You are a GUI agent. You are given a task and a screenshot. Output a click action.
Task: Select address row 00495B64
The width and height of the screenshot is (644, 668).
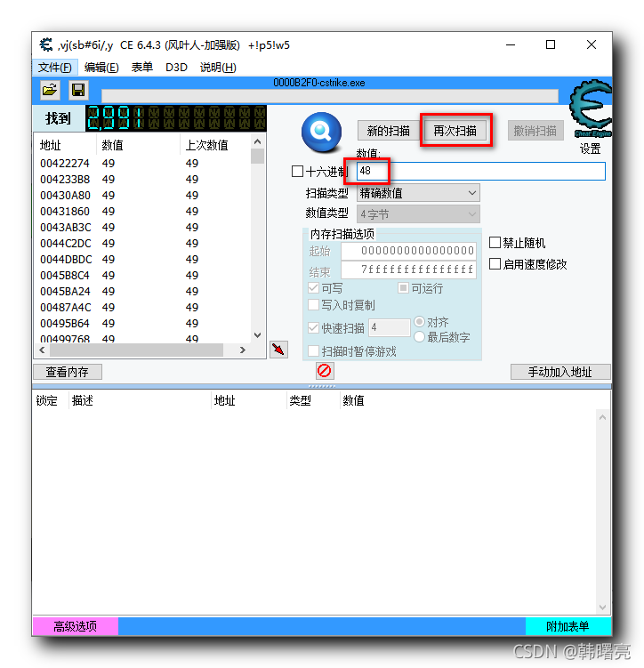pos(142,324)
